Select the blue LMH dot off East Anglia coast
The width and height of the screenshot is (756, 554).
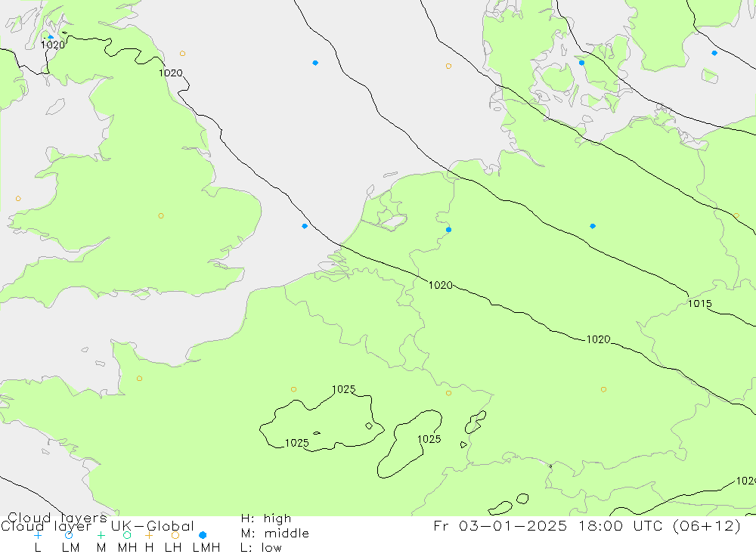[x=305, y=226]
